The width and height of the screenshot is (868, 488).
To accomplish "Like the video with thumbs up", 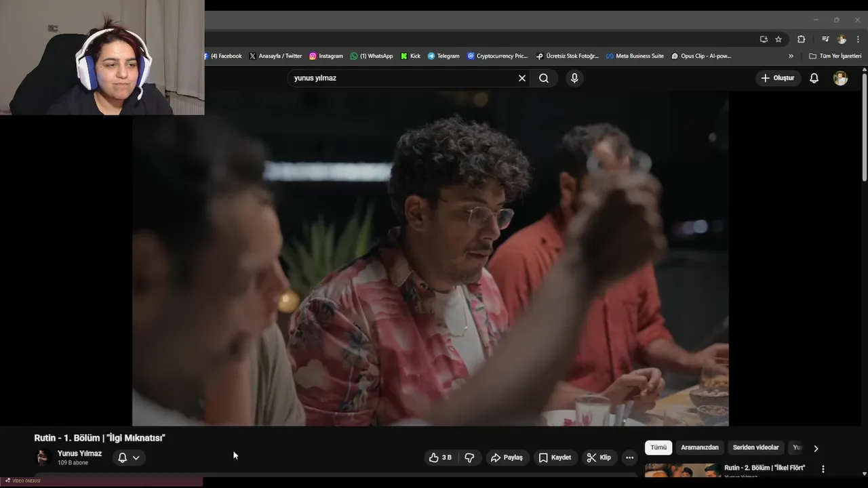I will 440,457.
